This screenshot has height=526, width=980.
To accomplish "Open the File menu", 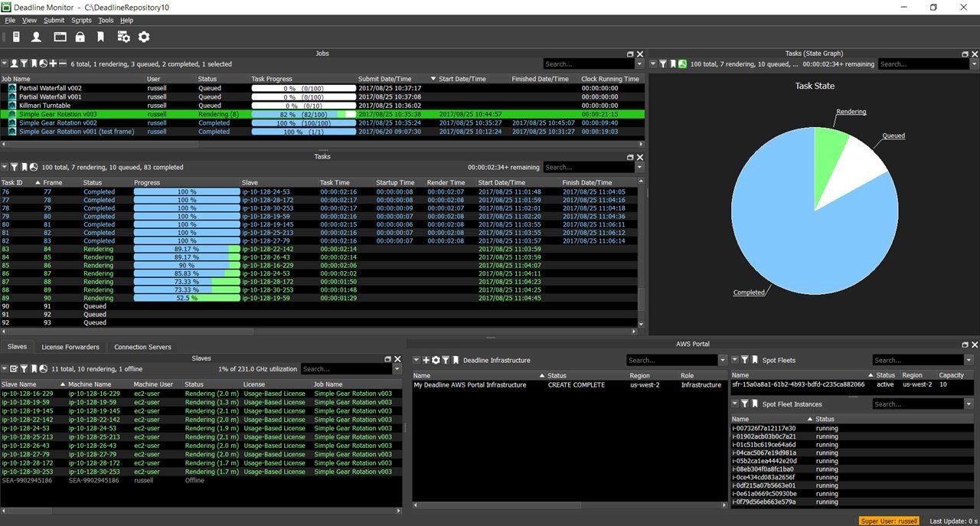I will click(10, 20).
